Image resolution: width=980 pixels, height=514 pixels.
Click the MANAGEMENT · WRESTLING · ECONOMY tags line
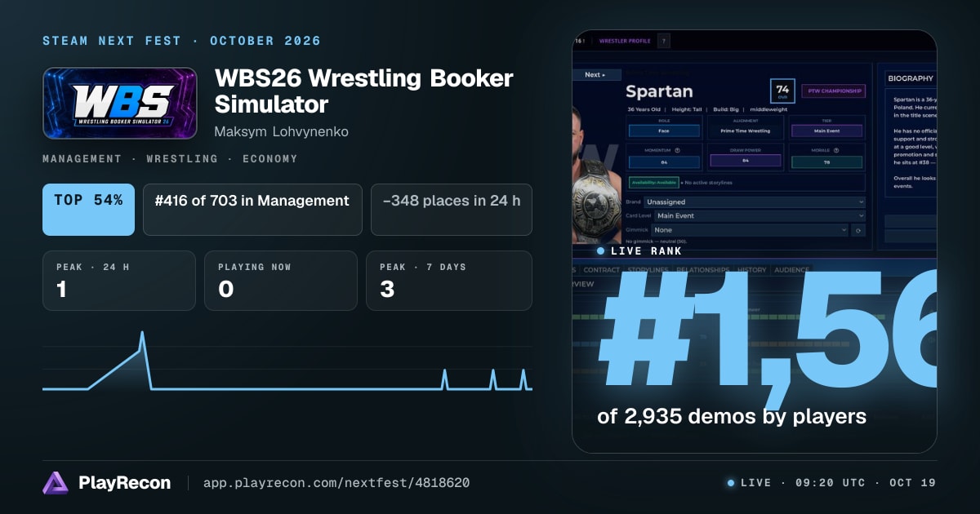[x=170, y=159]
